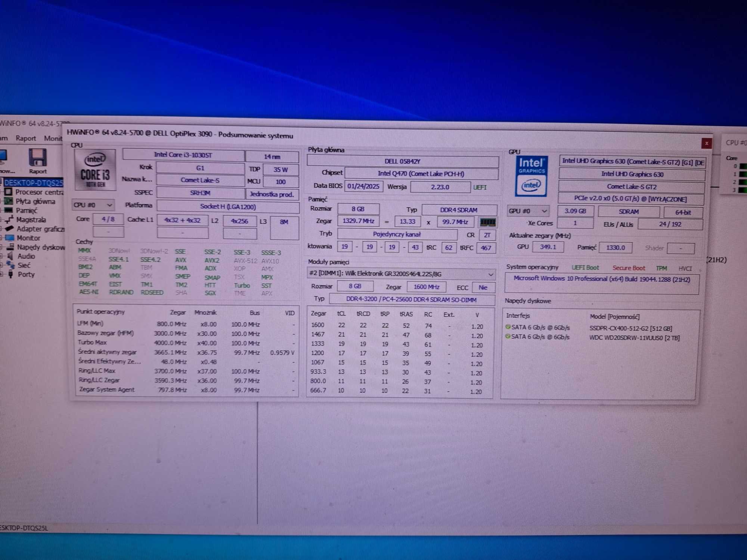Click the Socket H (LGA1200) platform field
Viewport: 747px width, 560px height.
click(x=228, y=206)
